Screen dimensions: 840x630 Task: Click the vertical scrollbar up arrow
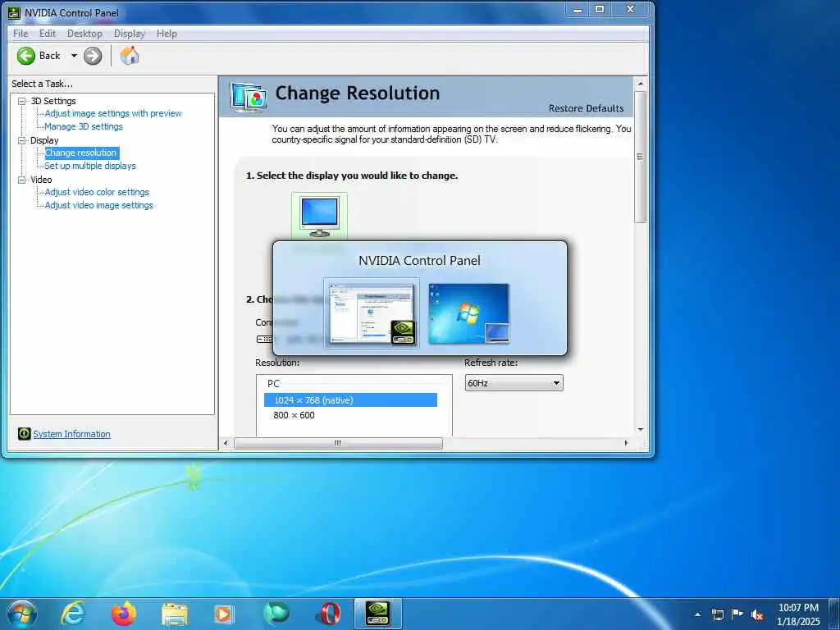640,84
